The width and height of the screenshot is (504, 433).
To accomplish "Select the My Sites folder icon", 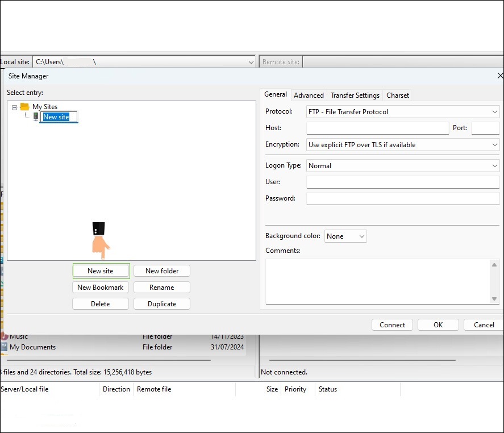I will pyautogui.click(x=24, y=107).
